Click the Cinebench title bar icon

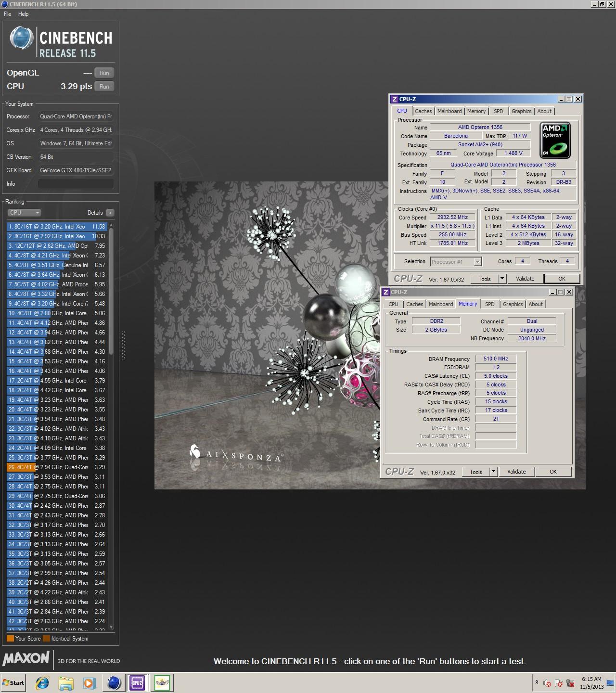tap(4, 4)
